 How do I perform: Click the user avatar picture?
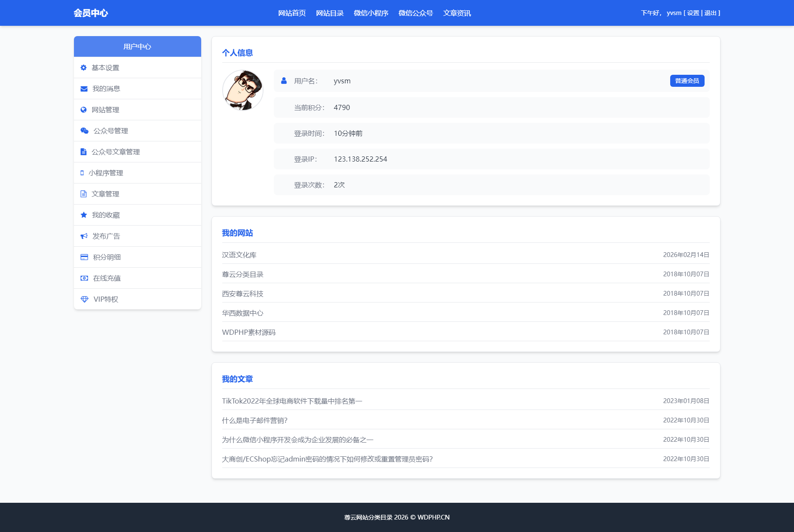click(x=243, y=90)
